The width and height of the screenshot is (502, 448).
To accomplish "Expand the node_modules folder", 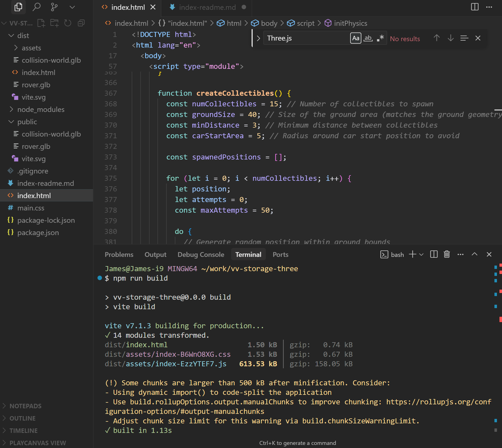I will coord(41,109).
